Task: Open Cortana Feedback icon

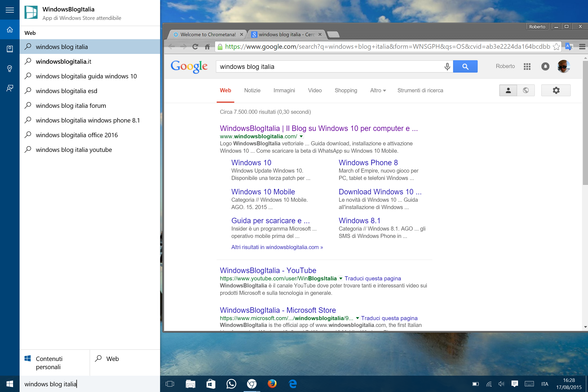Action: click(10, 88)
